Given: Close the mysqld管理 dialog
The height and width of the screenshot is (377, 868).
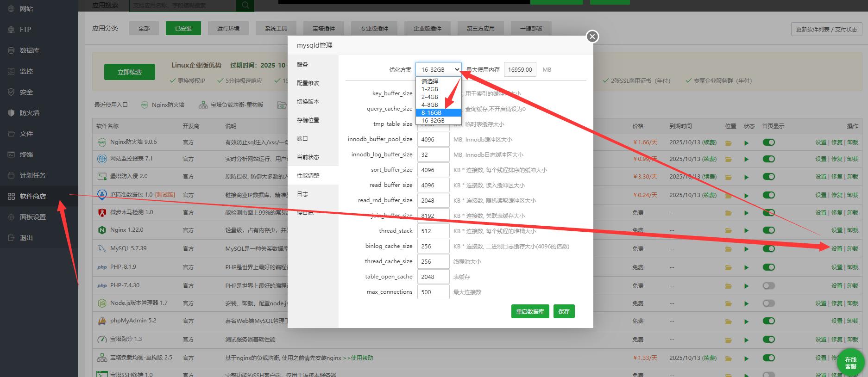Looking at the screenshot, I should coord(592,37).
